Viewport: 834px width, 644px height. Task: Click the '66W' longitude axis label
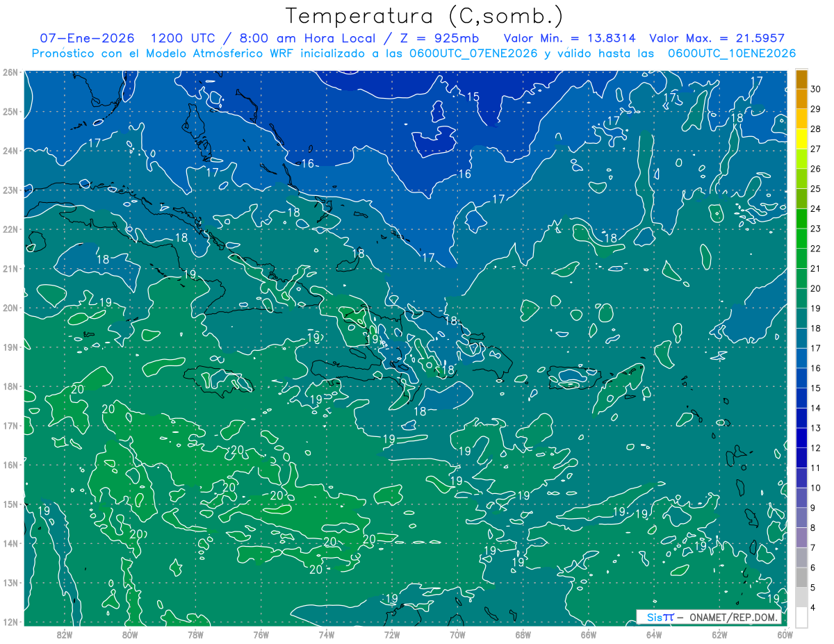(x=588, y=634)
